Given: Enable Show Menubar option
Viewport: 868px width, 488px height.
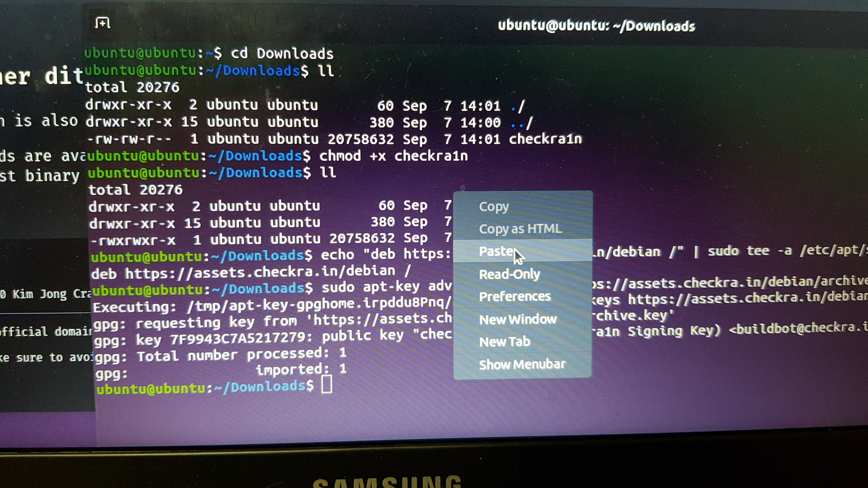Looking at the screenshot, I should 522,364.
